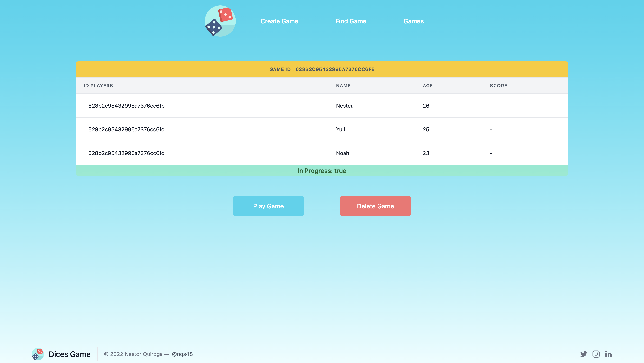This screenshot has height=363, width=644.
Task: Click the age value 26
Action: pos(426,106)
